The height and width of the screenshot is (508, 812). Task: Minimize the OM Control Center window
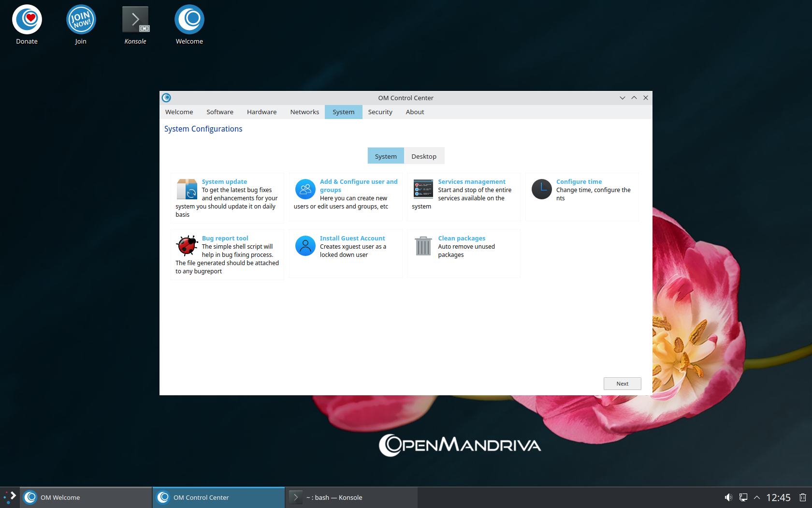pos(623,98)
